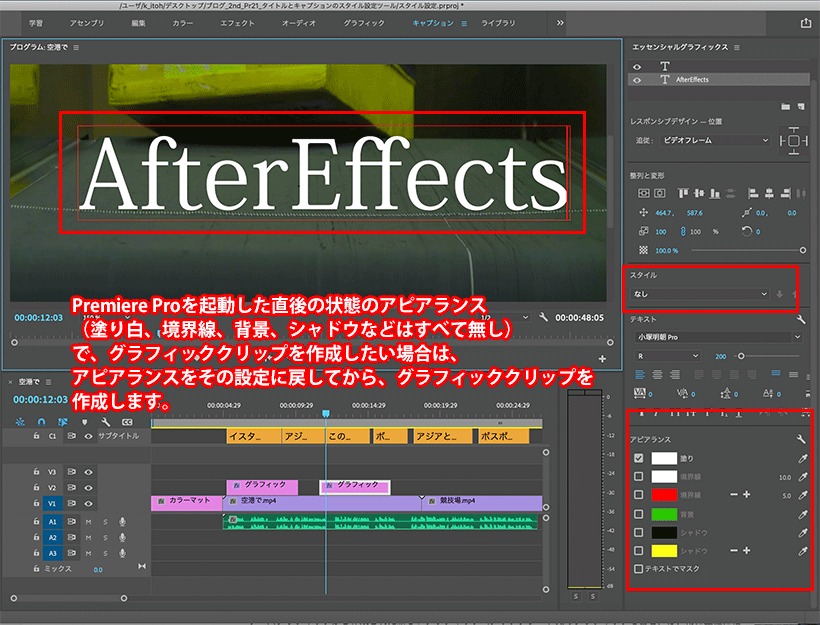The image size is (820, 625).
Task: Click the CC caption track options icon
Action: click(x=127, y=422)
